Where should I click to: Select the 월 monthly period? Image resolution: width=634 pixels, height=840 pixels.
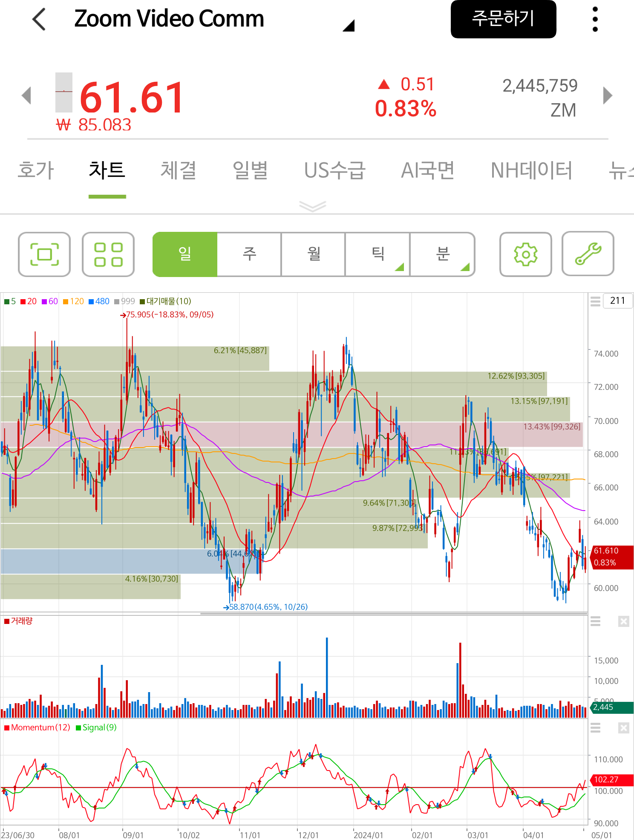pos(314,254)
